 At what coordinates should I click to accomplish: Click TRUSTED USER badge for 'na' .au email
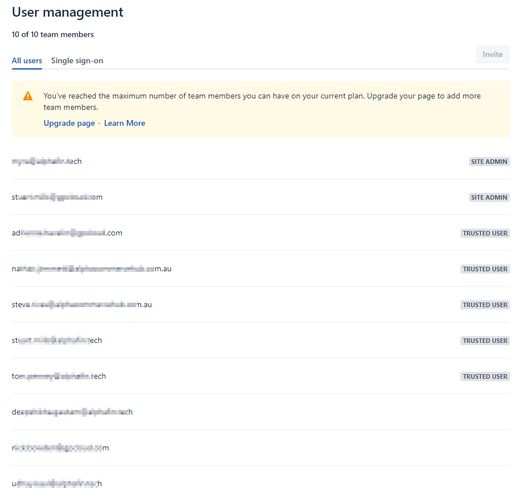tap(485, 269)
